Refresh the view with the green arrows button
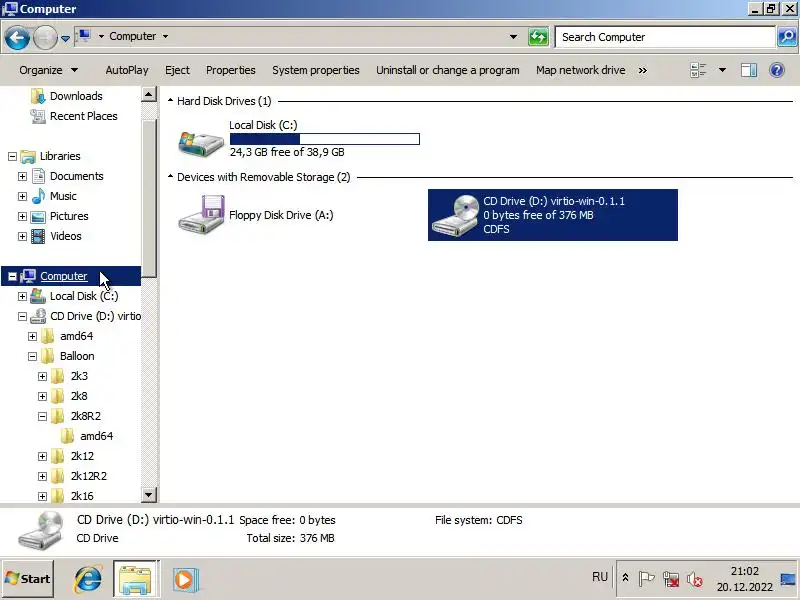 (538, 37)
